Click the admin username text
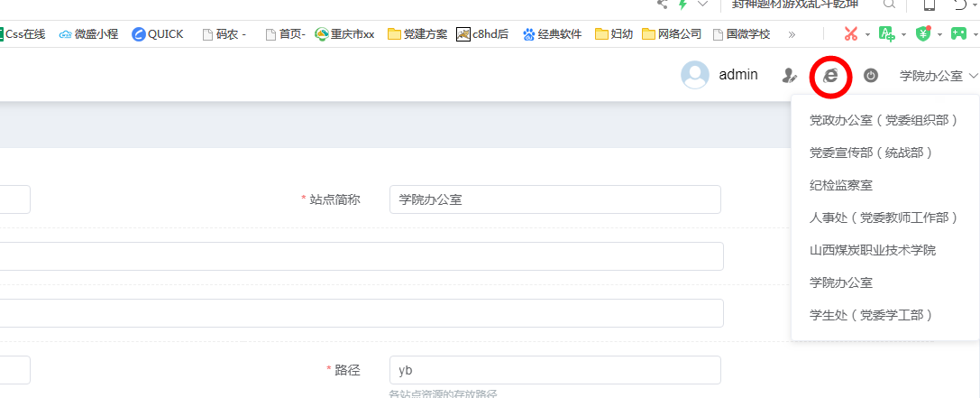 pyautogui.click(x=738, y=75)
